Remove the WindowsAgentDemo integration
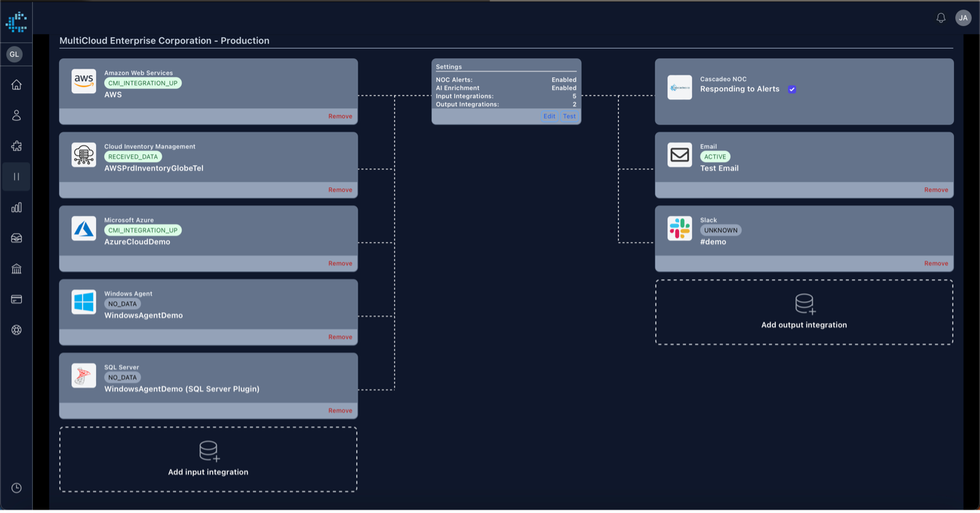Viewport: 980px width, 513px height. click(x=340, y=337)
